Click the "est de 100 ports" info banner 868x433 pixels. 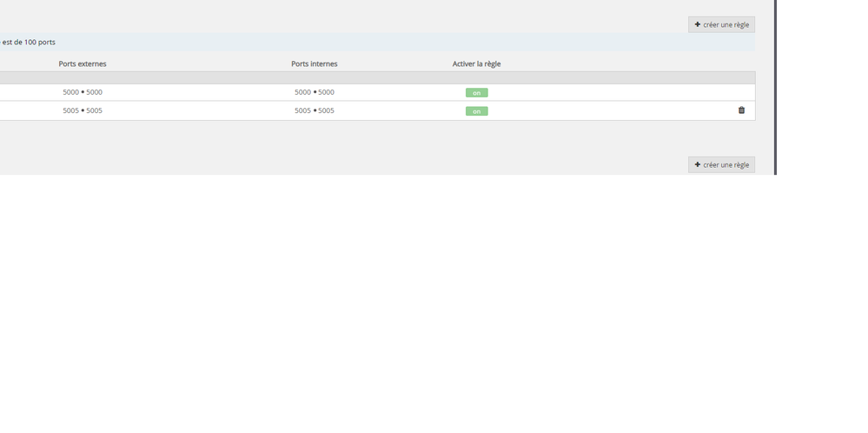coord(29,42)
